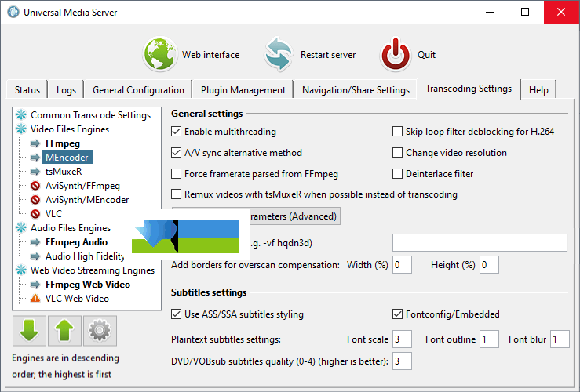580x392 pixels.
Task: Move engine up with green up arrow
Action: click(64, 331)
